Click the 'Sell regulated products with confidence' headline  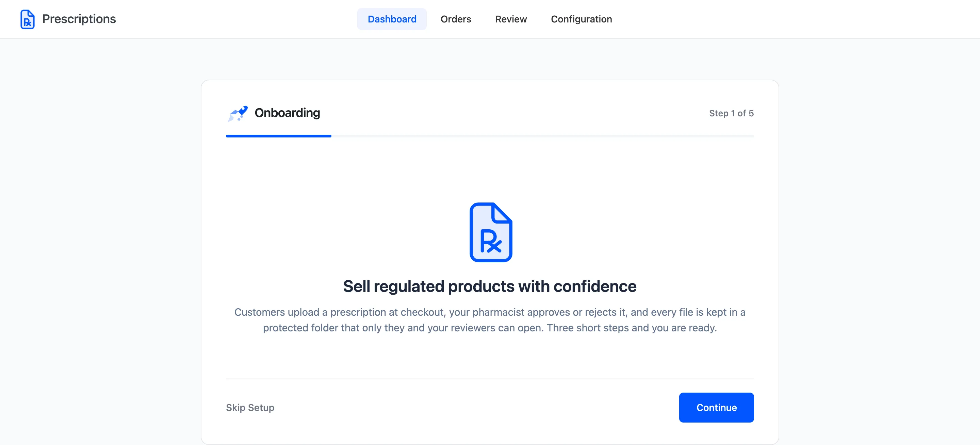(490, 286)
